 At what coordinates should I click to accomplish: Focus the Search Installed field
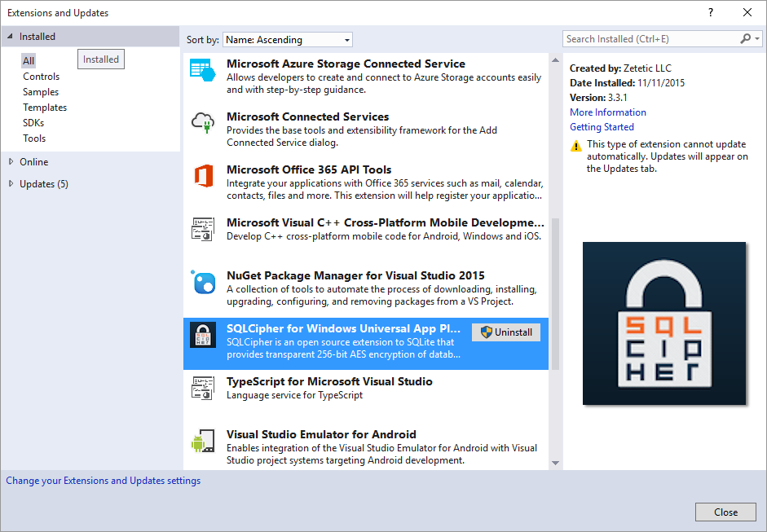651,38
